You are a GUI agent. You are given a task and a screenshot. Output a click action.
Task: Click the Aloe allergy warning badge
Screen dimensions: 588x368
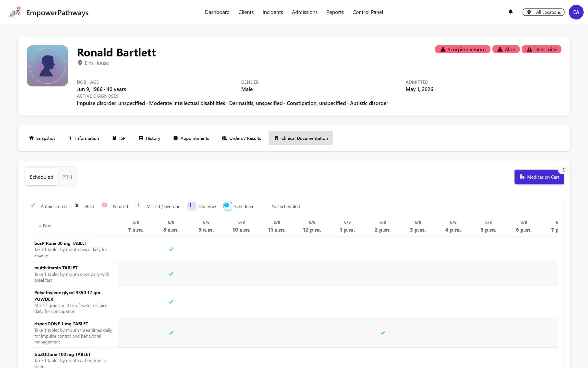[x=506, y=49]
